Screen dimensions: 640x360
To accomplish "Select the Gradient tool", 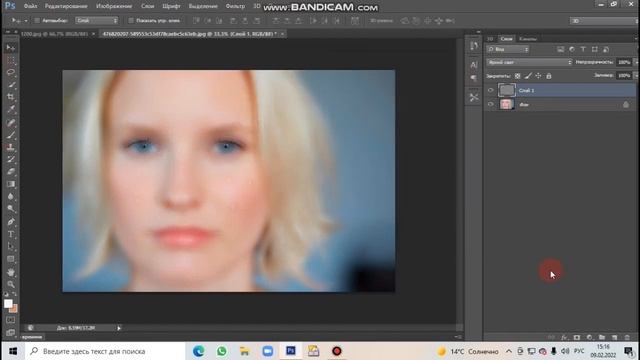I will coord(11,184).
